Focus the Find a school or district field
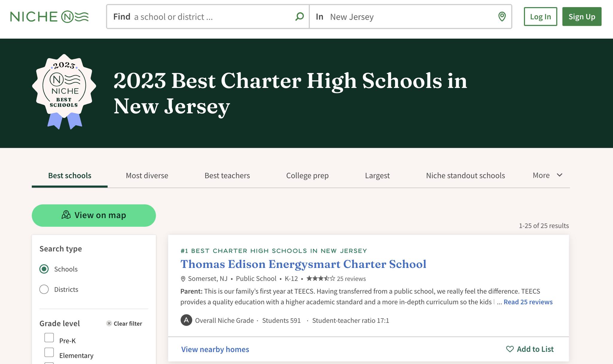The image size is (613, 364). (x=208, y=16)
